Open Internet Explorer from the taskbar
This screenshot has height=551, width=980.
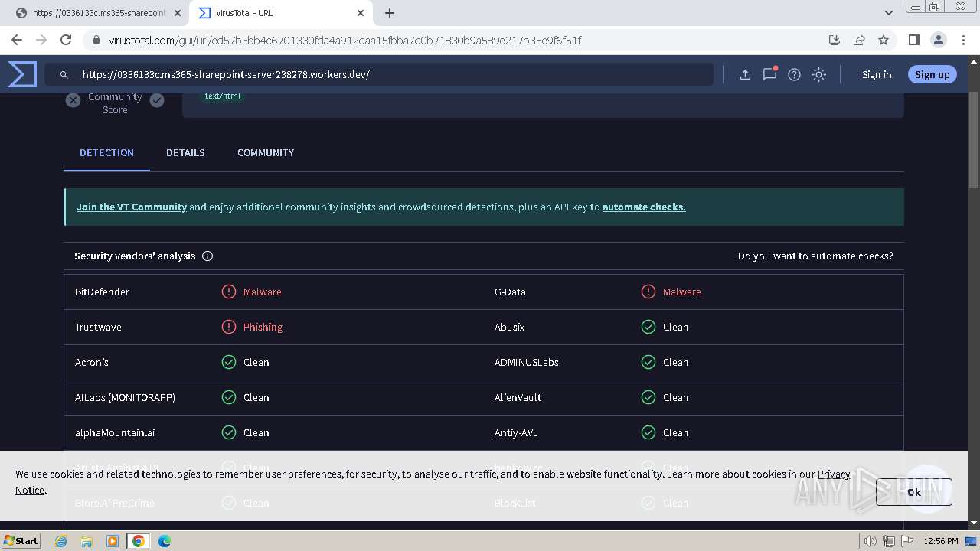pyautogui.click(x=61, y=541)
